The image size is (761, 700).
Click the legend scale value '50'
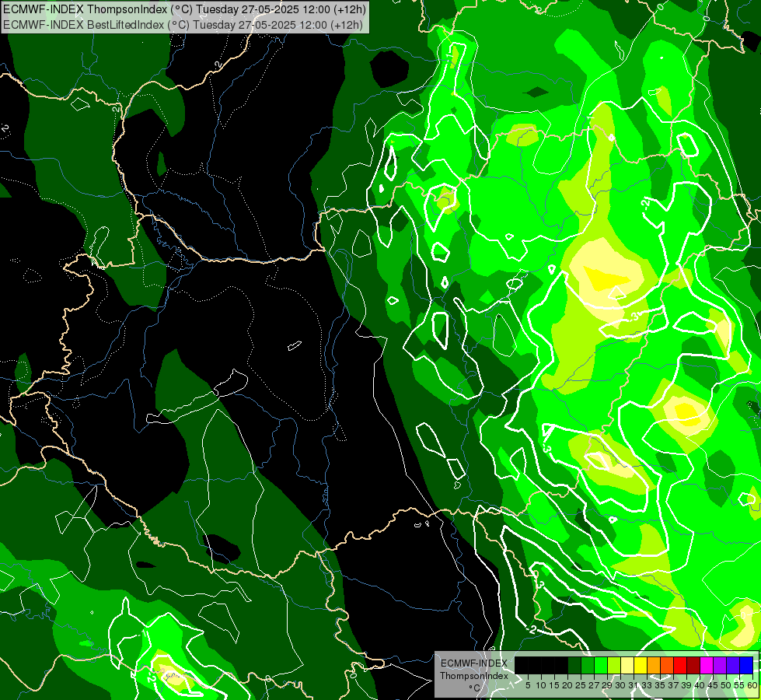click(x=726, y=685)
